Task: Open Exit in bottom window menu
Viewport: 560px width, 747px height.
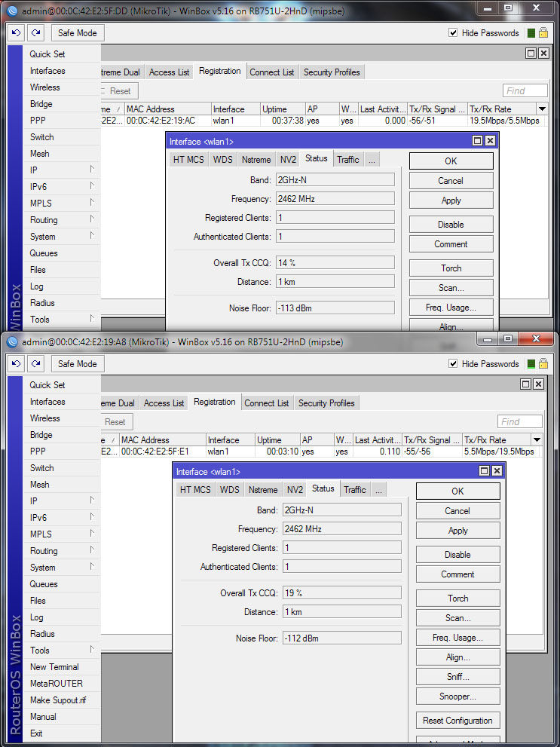Action: [62, 733]
